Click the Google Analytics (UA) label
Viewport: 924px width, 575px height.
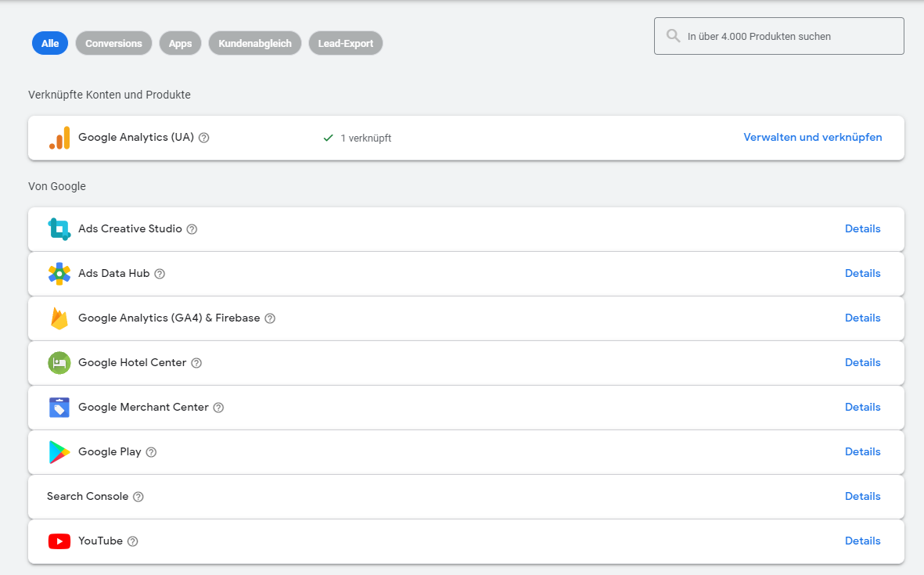pyautogui.click(x=136, y=137)
